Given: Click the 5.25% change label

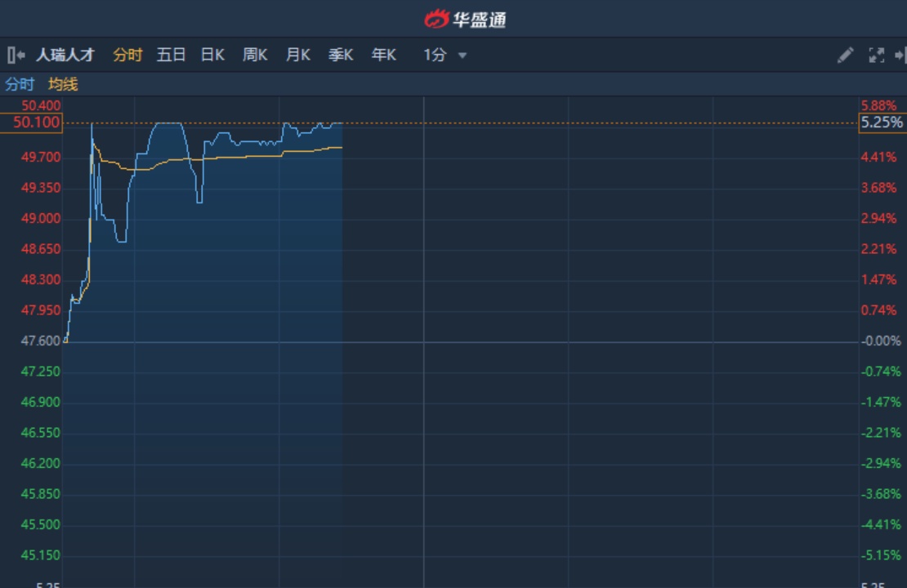Looking at the screenshot, I should 882,122.
